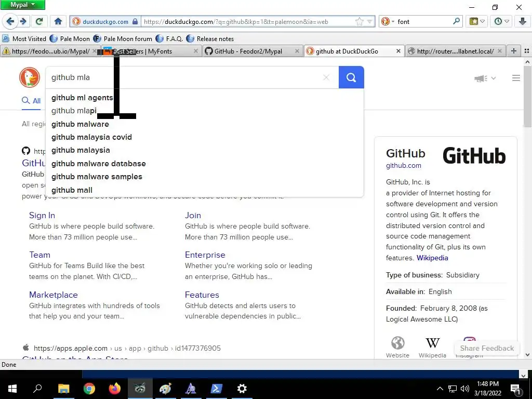
Task: Click the toolbar search magnifier icon
Action: click(x=456, y=21)
